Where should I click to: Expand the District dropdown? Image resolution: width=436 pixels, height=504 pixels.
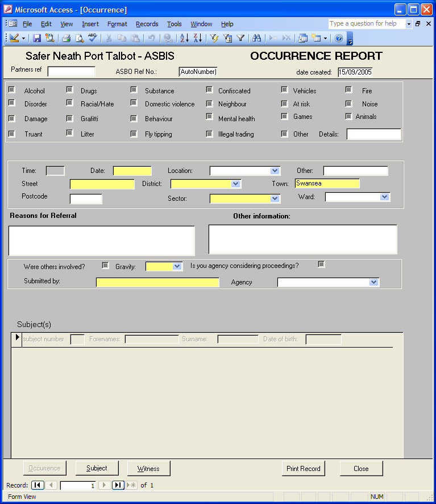235,184
